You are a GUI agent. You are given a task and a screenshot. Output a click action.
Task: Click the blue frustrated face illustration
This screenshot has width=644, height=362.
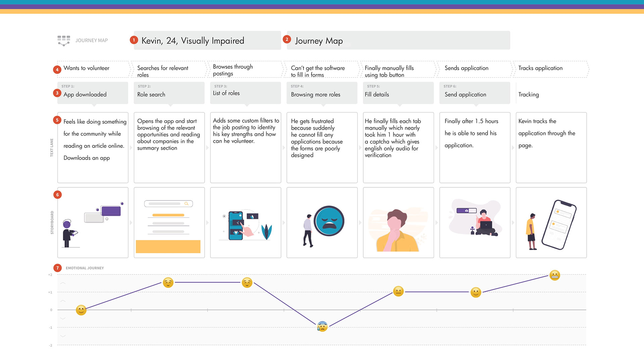pos(329,221)
